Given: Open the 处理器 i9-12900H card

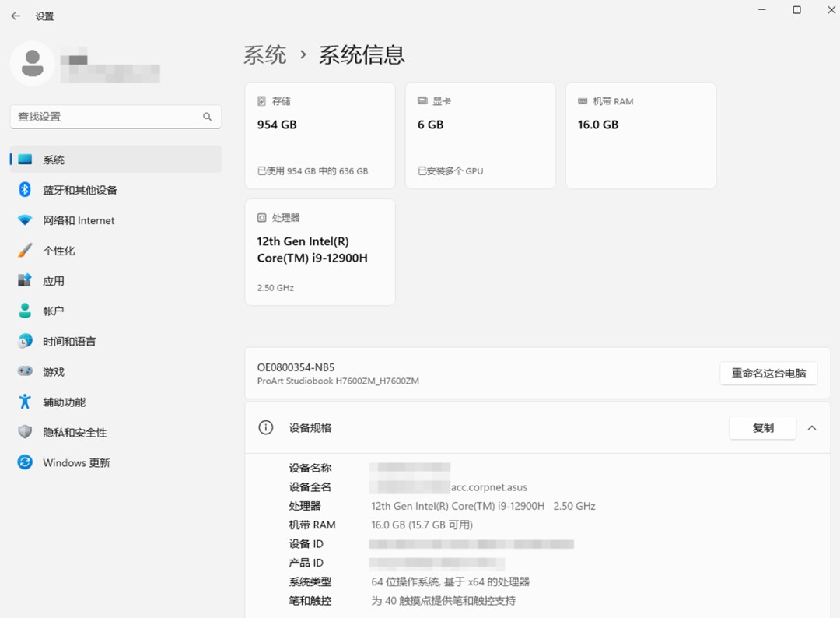Looking at the screenshot, I should coord(320,252).
